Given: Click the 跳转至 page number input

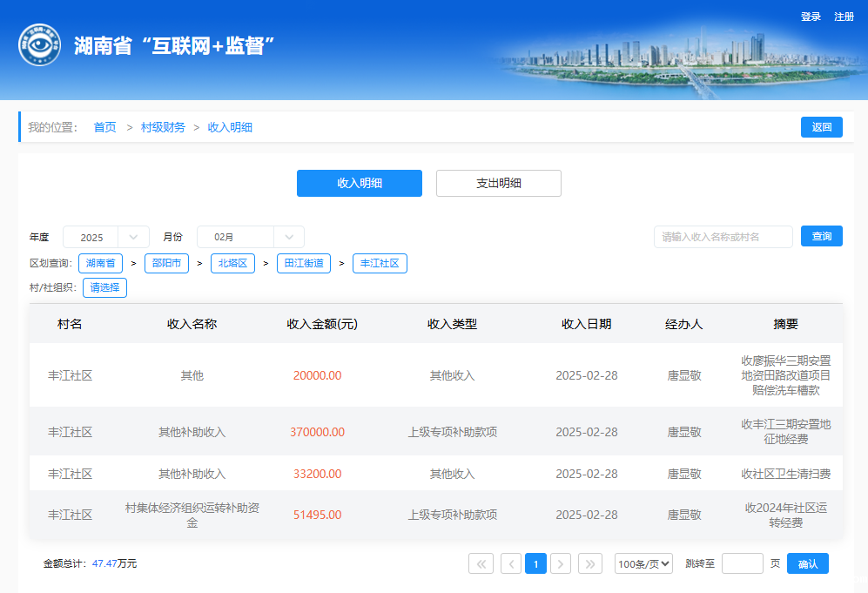Looking at the screenshot, I should click(742, 563).
